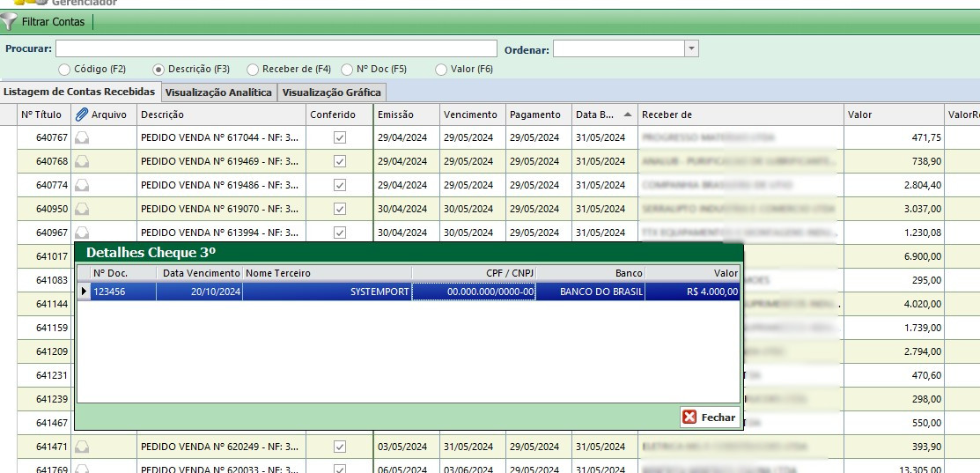Click the Filtrar Contas funnel icon
The image size is (980, 473).
point(9,21)
